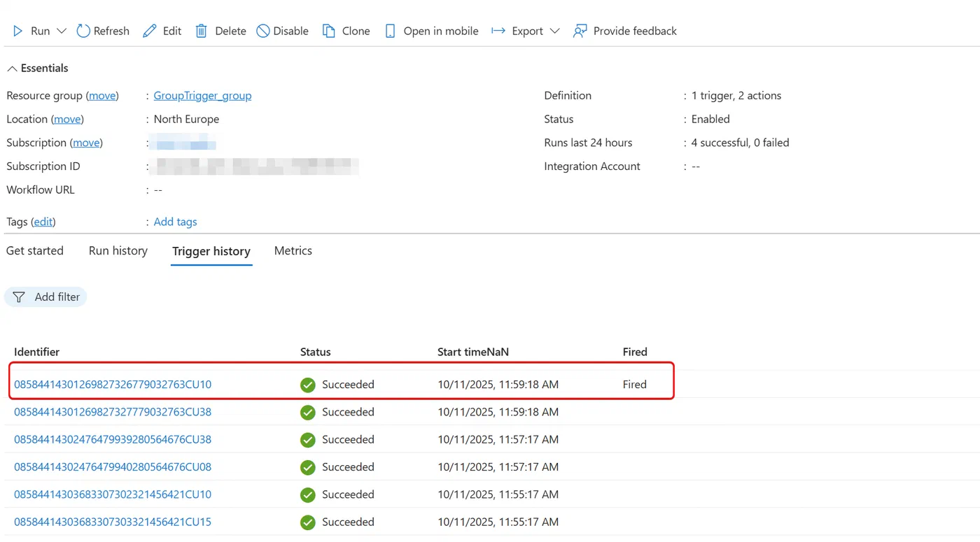The width and height of the screenshot is (980, 542).
Task: Click the filter funnel icon
Action: point(19,297)
